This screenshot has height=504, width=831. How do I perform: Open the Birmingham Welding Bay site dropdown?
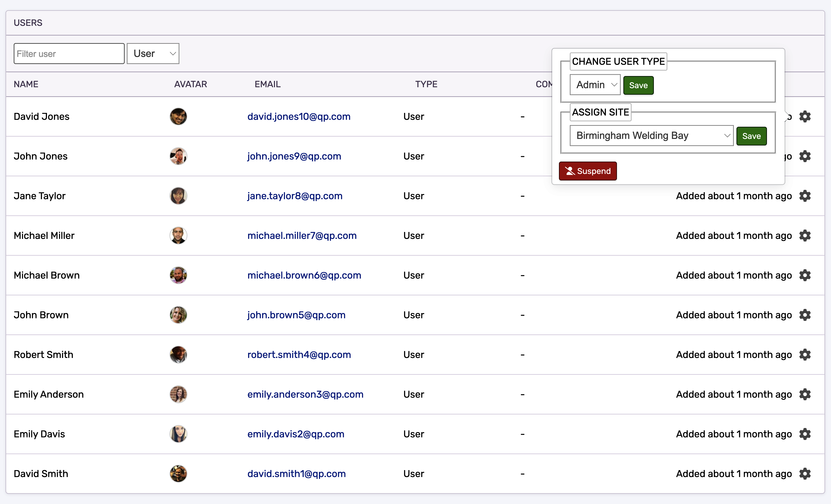(651, 136)
